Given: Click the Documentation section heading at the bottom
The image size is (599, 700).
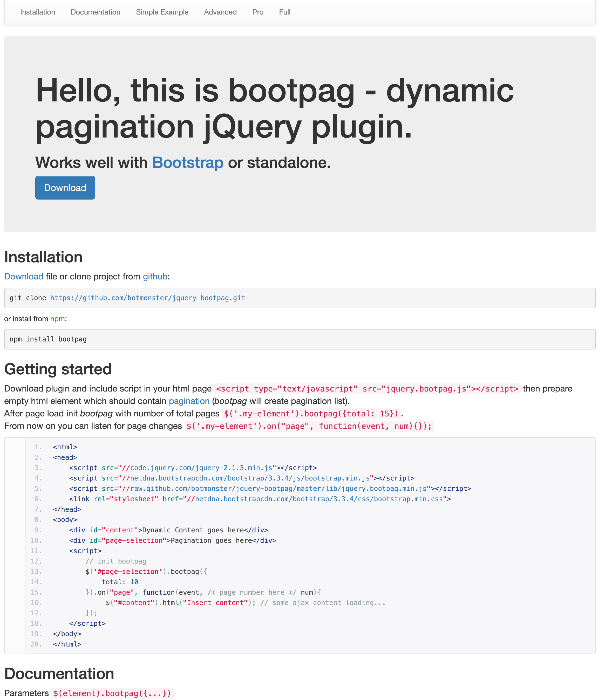Looking at the screenshot, I should tap(59, 673).
